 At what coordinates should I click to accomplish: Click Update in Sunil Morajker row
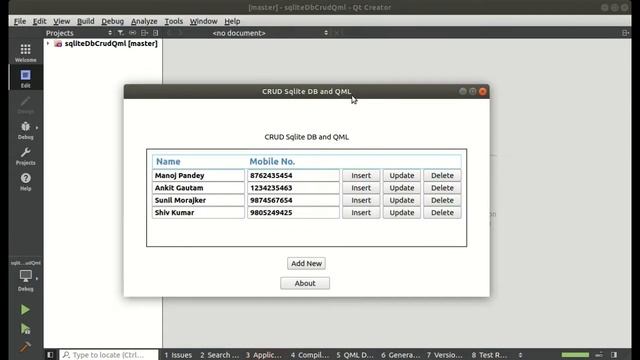[x=402, y=200]
